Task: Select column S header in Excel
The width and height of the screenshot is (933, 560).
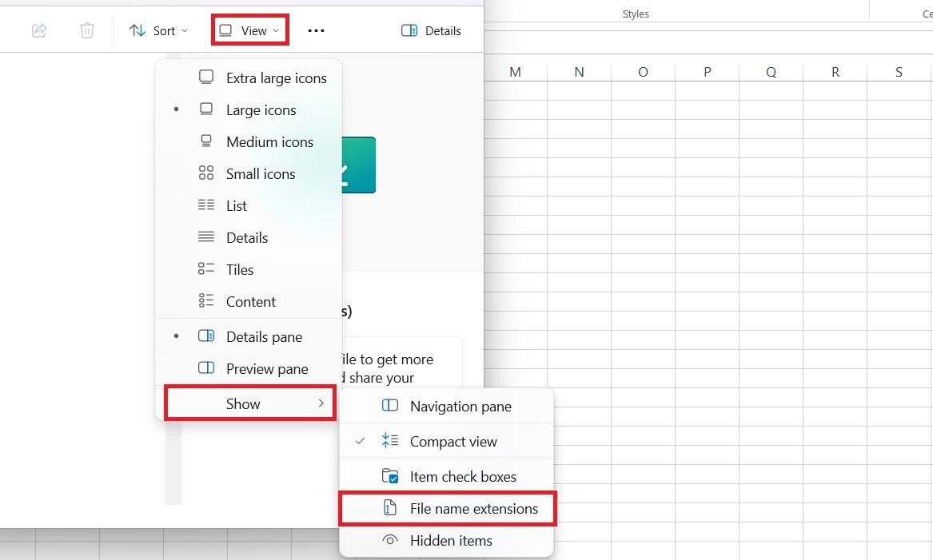Action: pos(899,72)
